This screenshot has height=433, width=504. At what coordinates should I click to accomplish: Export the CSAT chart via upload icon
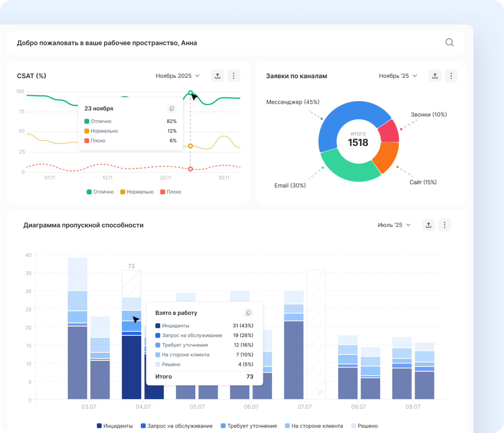click(217, 76)
